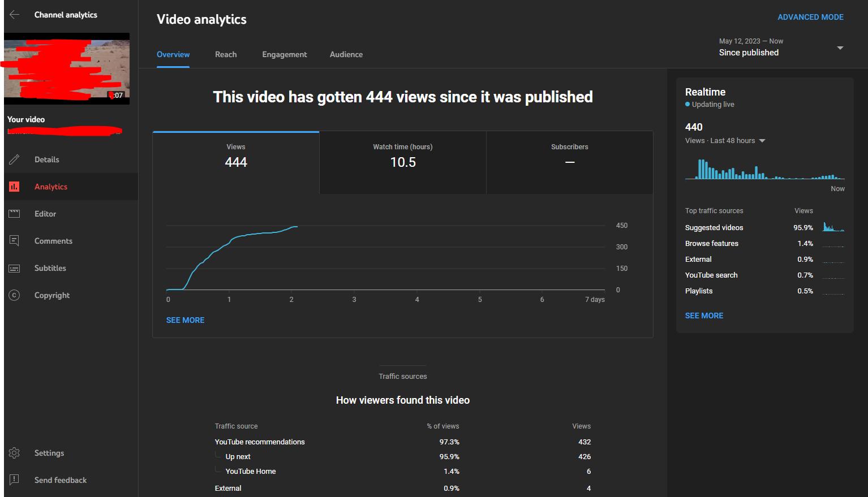Click the Channel analytics title
Image resolution: width=868 pixels, height=497 pixels.
click(66, 15)
